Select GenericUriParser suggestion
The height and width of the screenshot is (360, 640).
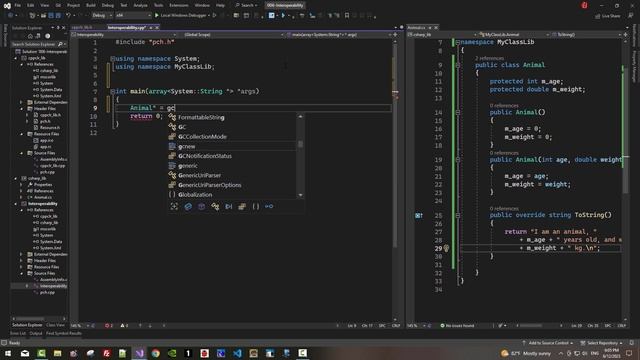point(232,175)
